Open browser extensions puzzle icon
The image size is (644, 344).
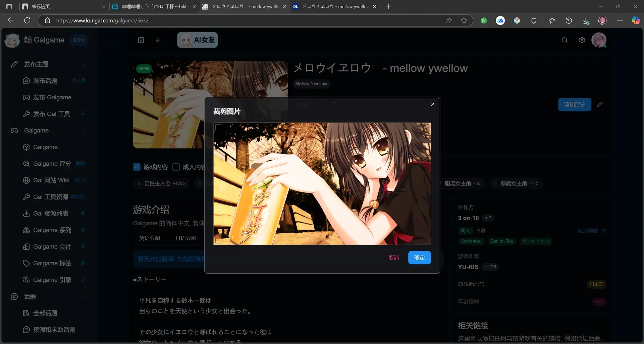534,20
